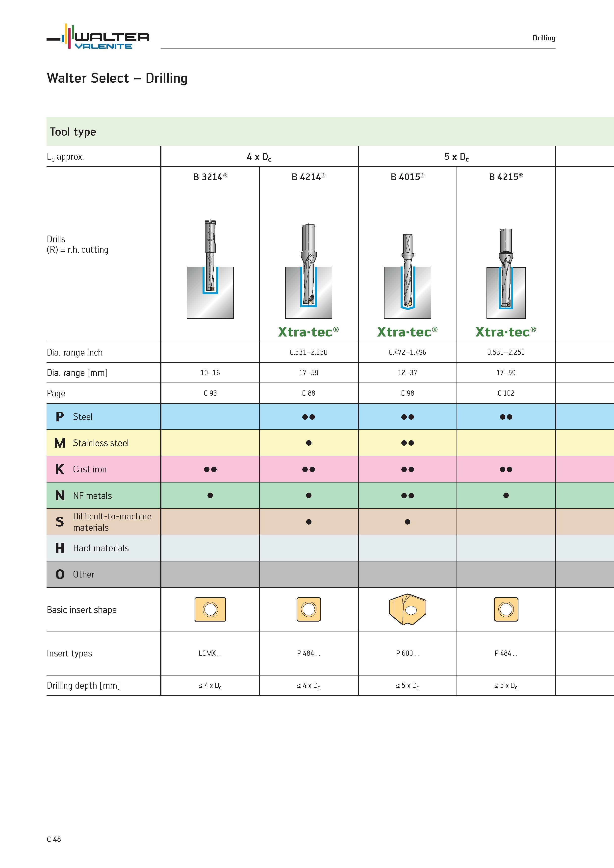This screenshot has height=868, width=614.
Task: Click the Xtra·tec logo under B 4015
Action: pos(408,332)
